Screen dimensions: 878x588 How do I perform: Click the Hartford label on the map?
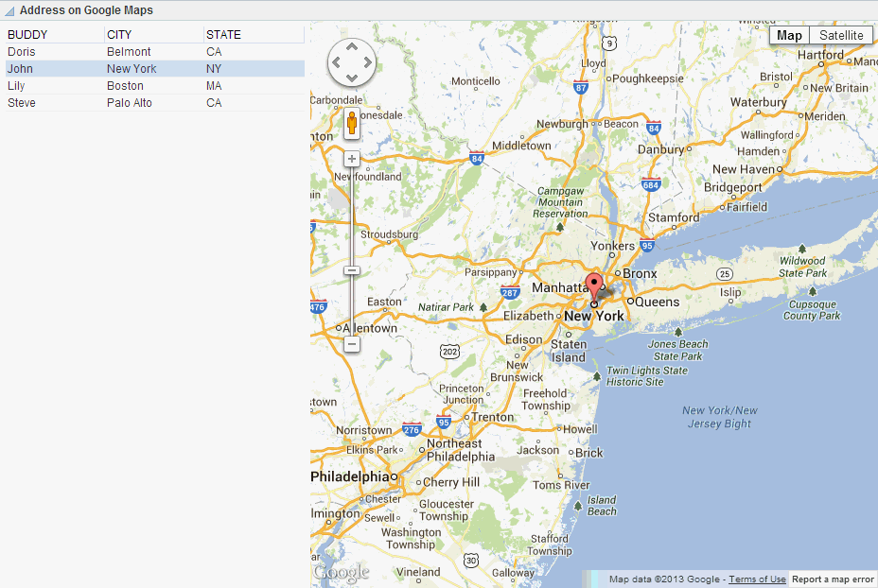(820, 55)
